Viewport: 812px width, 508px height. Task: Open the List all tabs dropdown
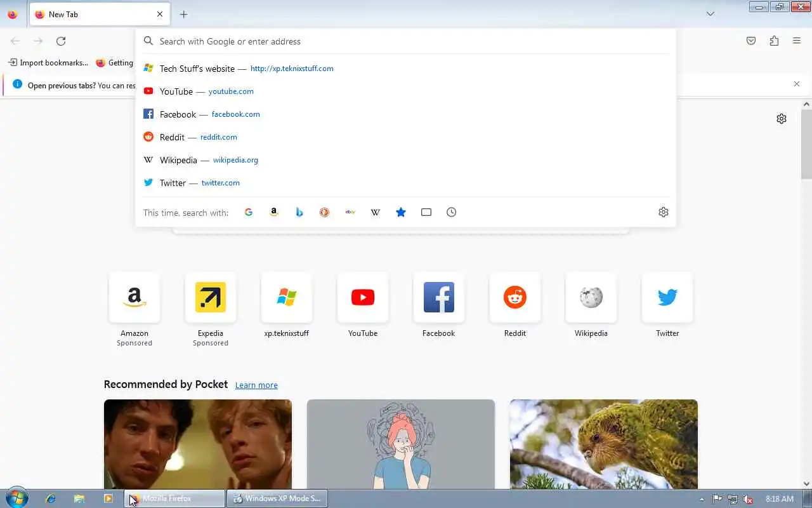[x=710, y=14]
